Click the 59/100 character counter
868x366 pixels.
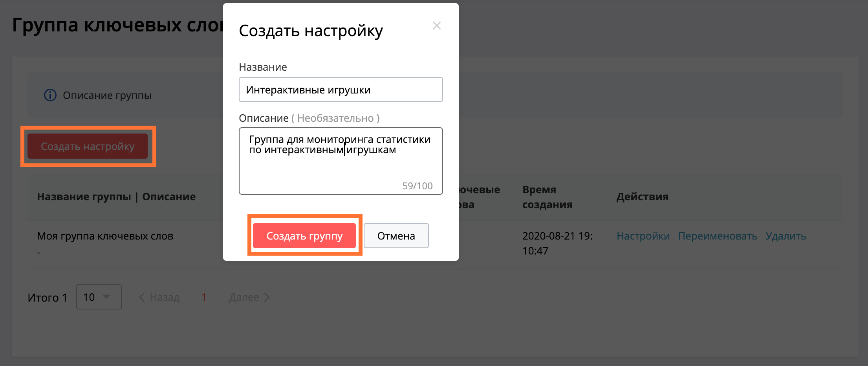[417, 186]
